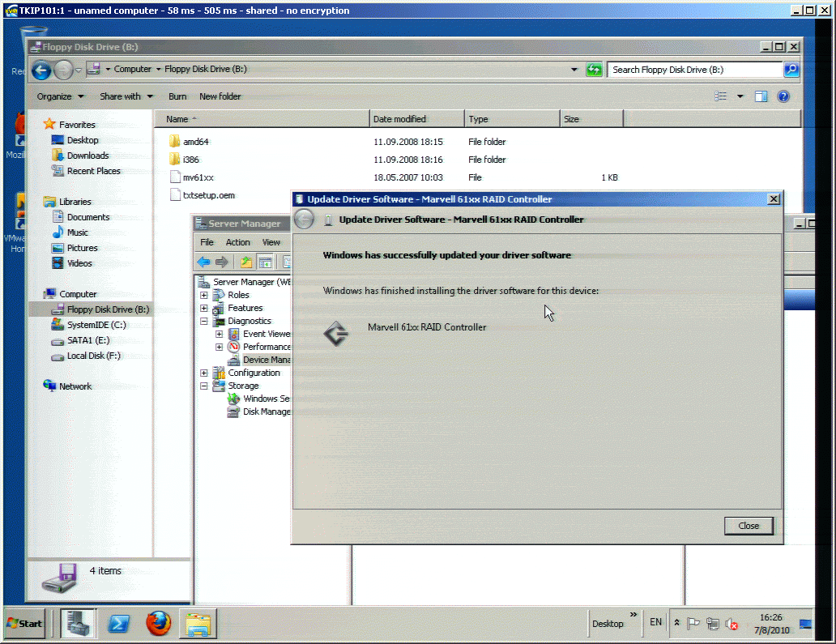Click forward arrow in Server Manager toolbar
The width and height of the screenshot is (836, 644).
click(222, 262)
